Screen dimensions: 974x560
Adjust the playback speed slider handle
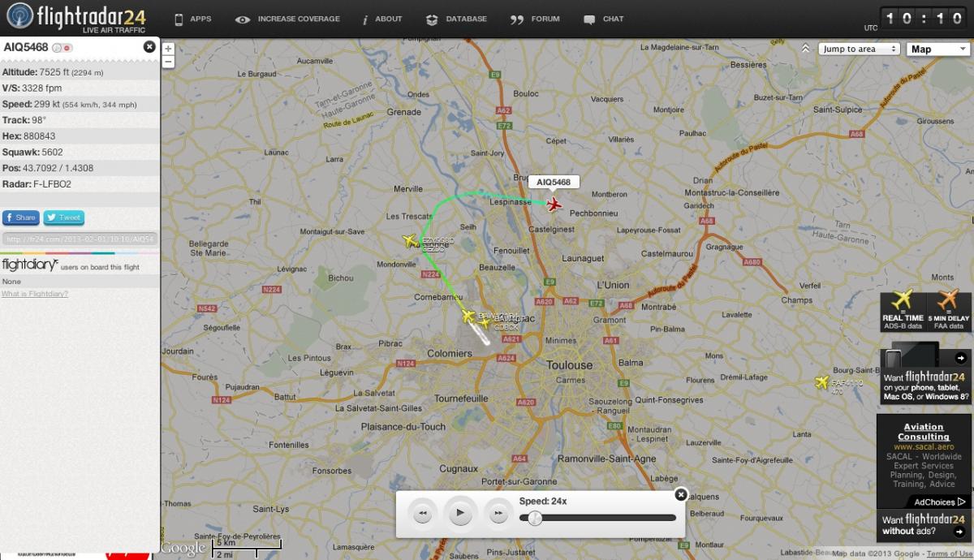tap(535, 517)
